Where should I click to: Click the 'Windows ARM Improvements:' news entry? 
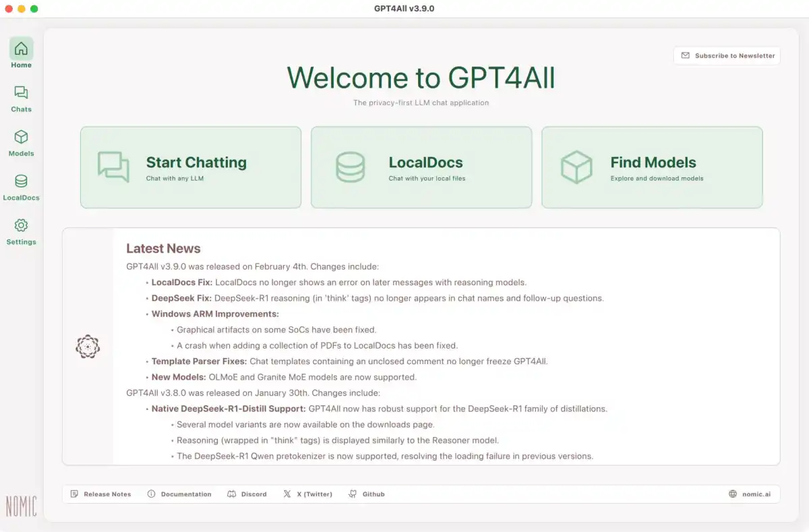pos(215,314)
